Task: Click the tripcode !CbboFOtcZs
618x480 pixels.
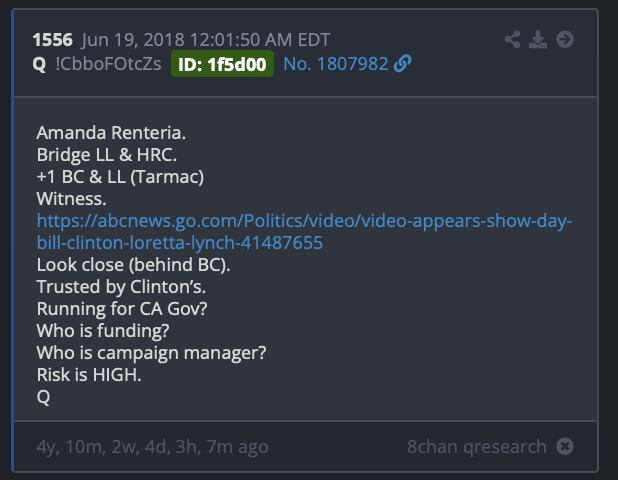Action: pyautogui.click(x=108, y=64)
